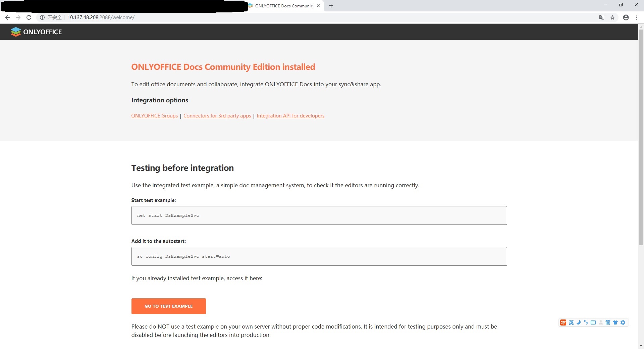
Task: Click the scrollbar up arrow
Action: (x=641, y=26)
